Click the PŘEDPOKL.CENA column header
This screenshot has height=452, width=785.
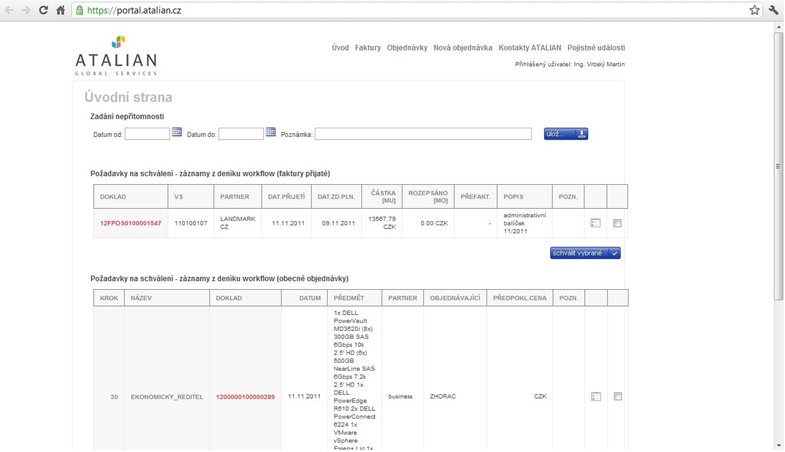point(520,298)
